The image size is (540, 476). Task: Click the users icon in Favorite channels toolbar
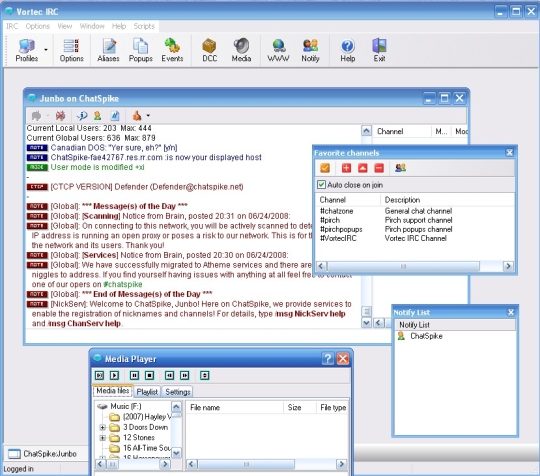pos(400,168)
